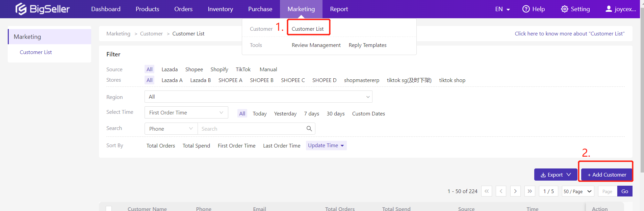
Task: Select 7 days time range
Action: click(x=312, y=114)
